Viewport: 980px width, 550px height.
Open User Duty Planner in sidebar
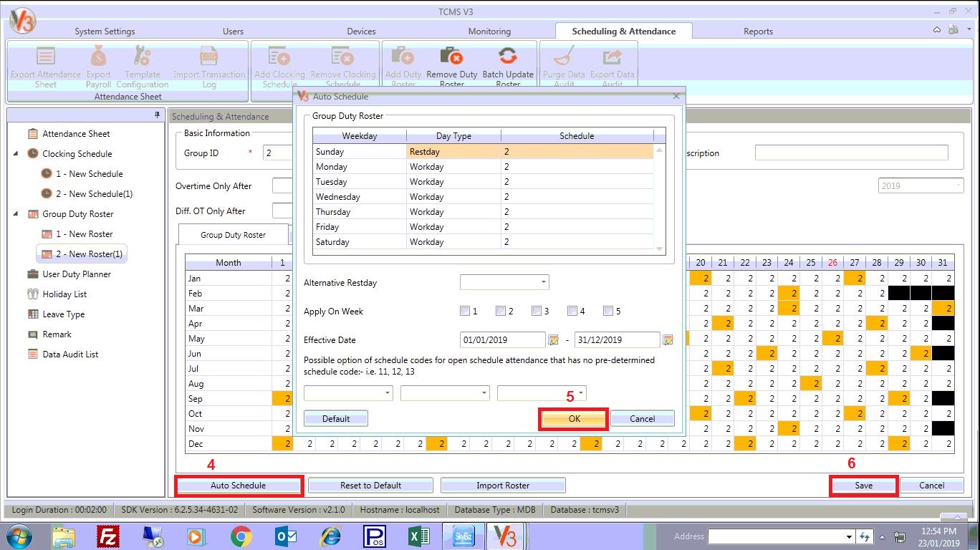77,274
